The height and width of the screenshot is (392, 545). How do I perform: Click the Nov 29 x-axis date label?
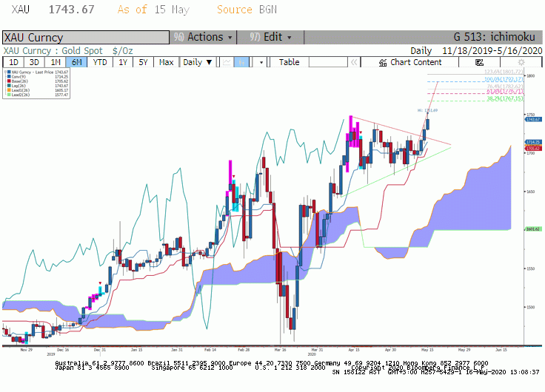click(27, 350)
